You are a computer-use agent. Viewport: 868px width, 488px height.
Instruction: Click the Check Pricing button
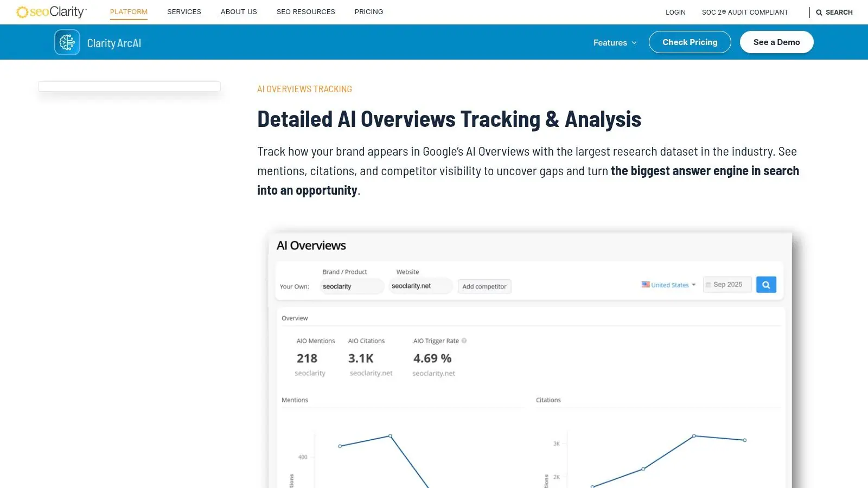[690, 42]
